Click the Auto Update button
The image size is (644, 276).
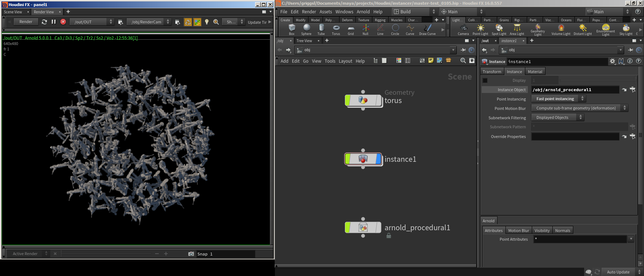618,272
